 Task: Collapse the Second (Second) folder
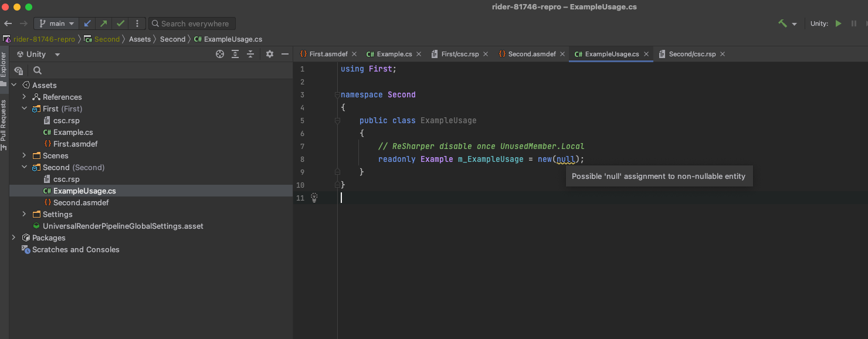(x=25, y=167)
